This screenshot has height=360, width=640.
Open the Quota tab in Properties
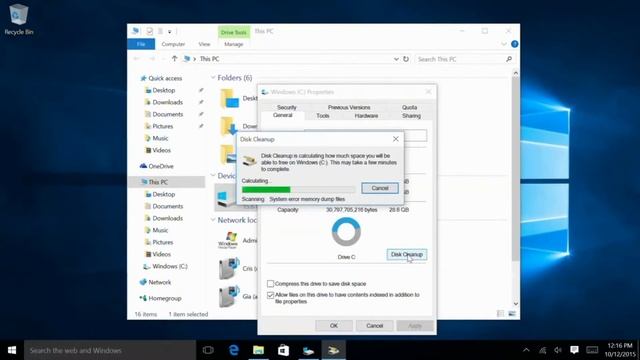409,107
